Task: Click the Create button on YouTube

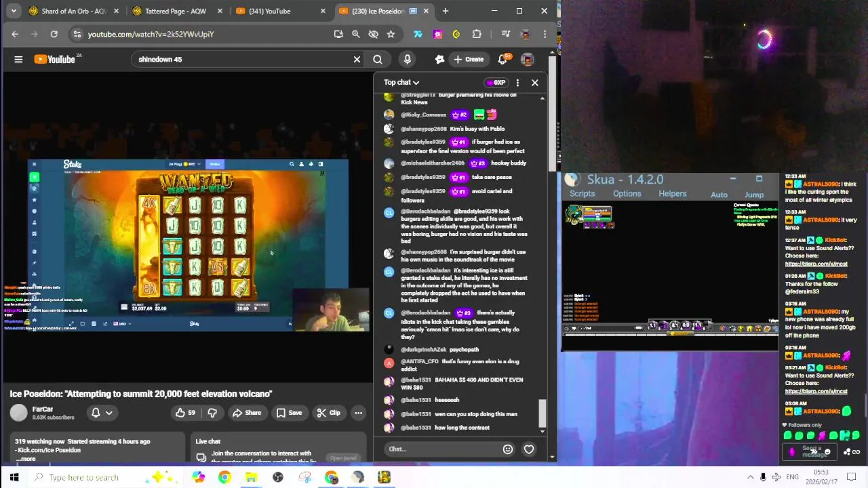Action: [x=469, y=59]
